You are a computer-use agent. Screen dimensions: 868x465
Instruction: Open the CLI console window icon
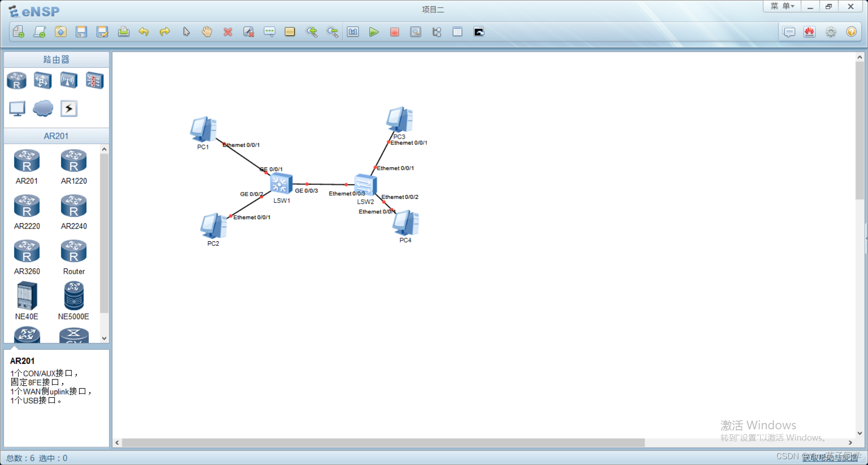click(x=479, y=32)
